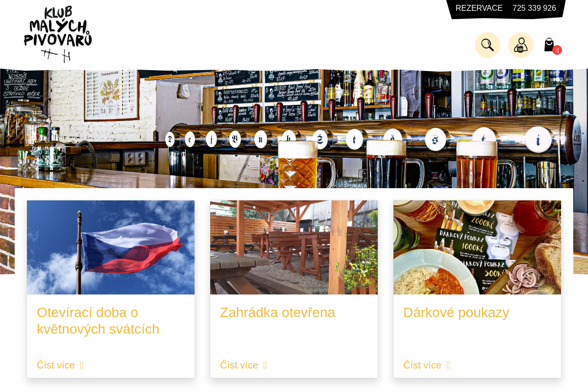588x392 pixels.
Task: Open the shopping bag cart icon
Action: tap(549, 45)
